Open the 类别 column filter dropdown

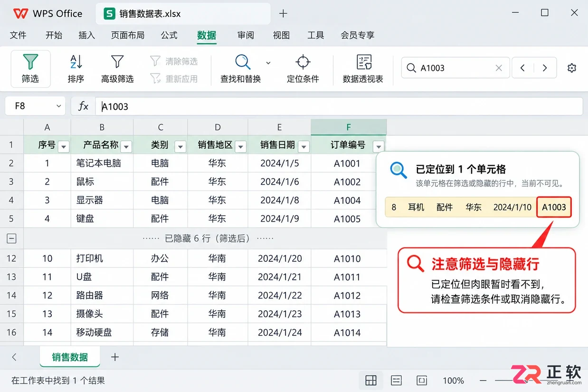180,146
